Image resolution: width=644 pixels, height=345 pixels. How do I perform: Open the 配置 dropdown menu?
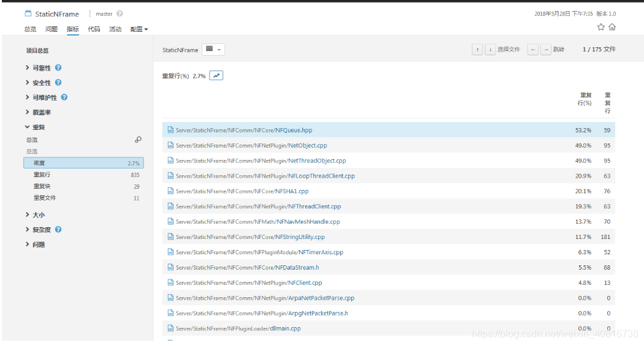click(139, 29)
